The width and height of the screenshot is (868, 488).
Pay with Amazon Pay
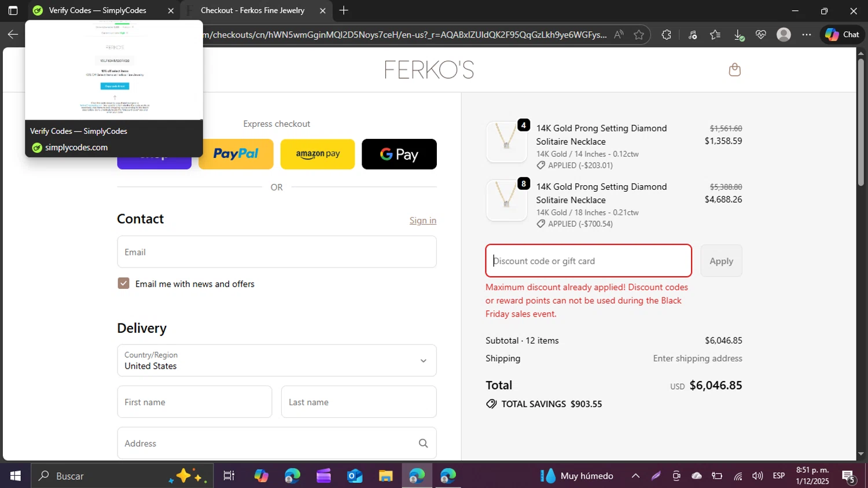318,154
